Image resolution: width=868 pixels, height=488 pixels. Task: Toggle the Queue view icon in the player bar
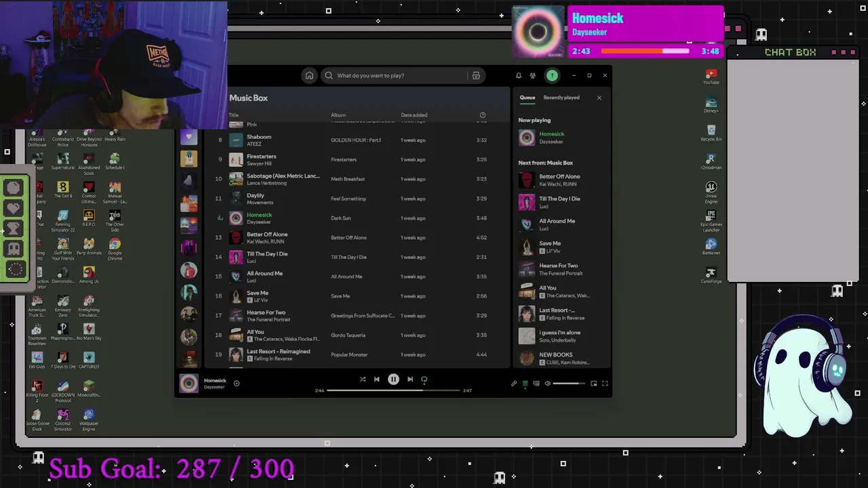pos(525,384)
